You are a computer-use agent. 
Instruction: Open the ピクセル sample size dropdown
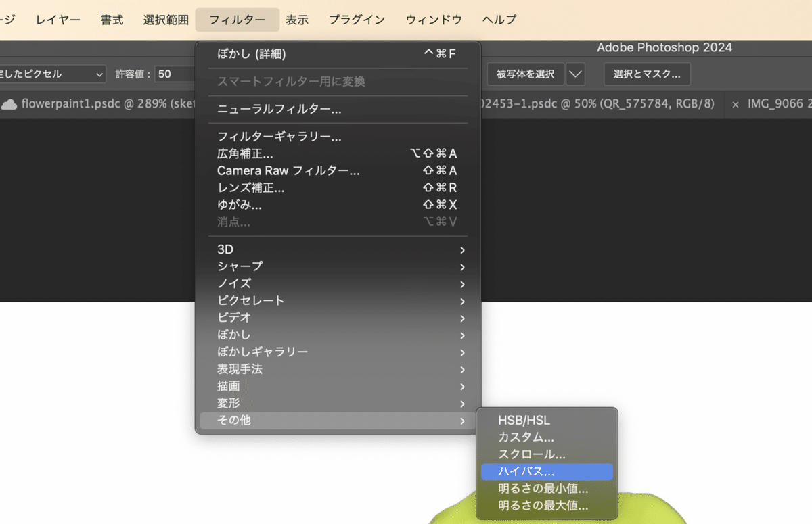coord(53,74)
